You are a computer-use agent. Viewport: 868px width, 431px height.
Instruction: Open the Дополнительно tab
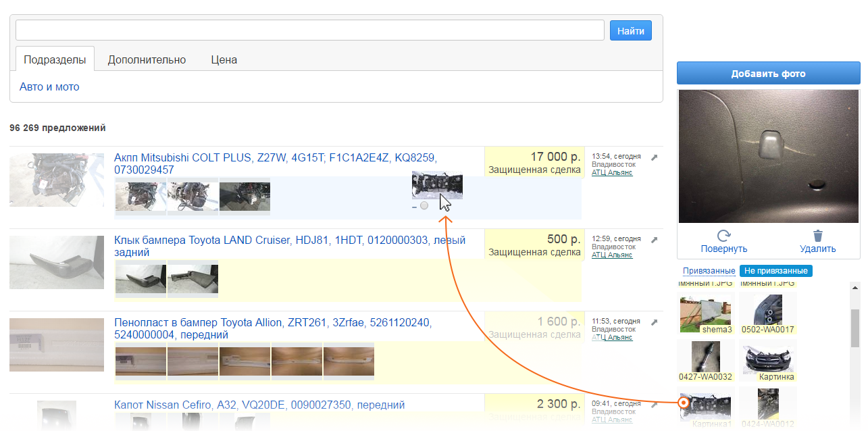(x=147, y=59)
